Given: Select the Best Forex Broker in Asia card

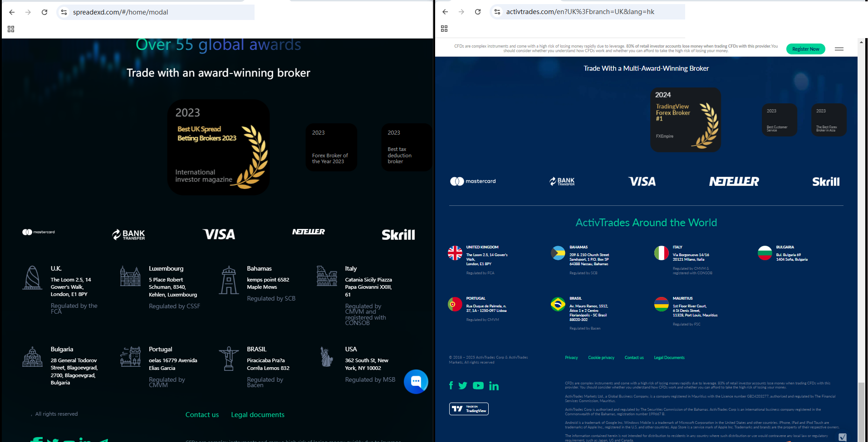Looking at the screenshot, I should click(x=829, y=120).
